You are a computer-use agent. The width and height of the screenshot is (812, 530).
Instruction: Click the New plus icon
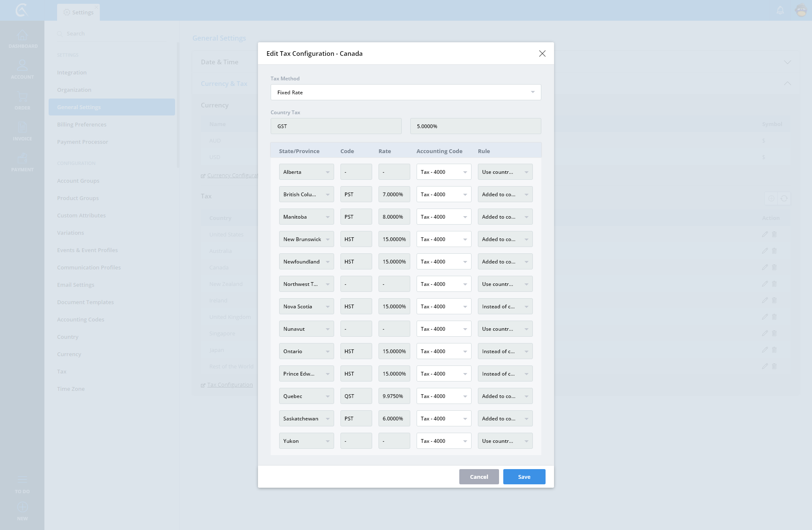[x=22, y=507]
